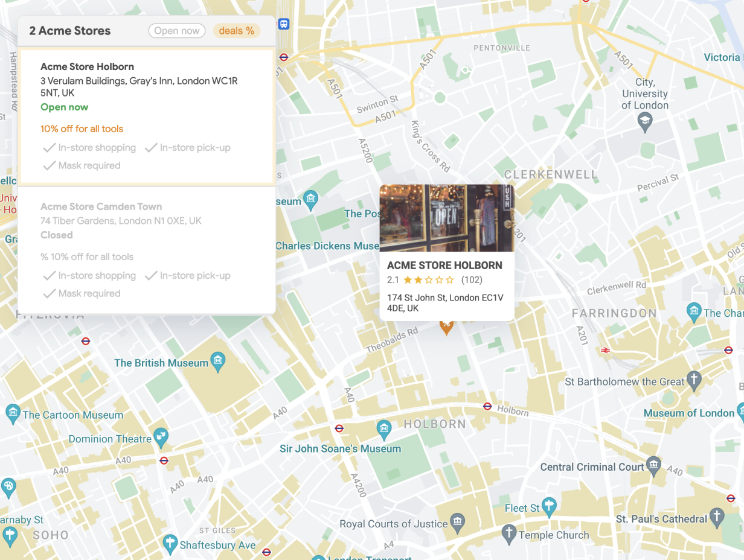Select the Underground icon beside Holborn road label

487,407
